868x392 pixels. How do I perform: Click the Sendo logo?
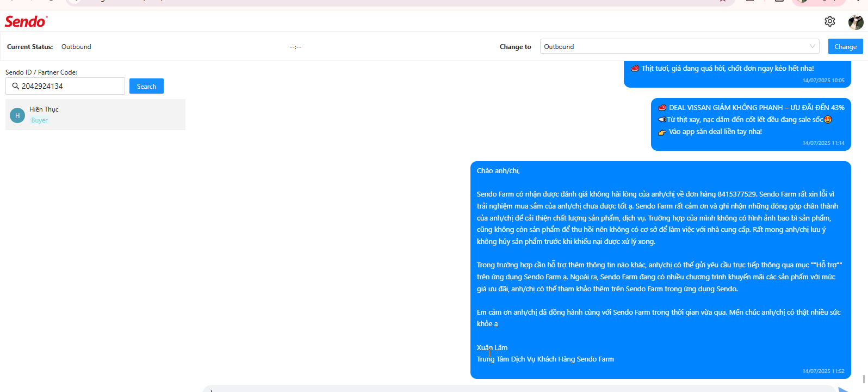click(26, 21)
